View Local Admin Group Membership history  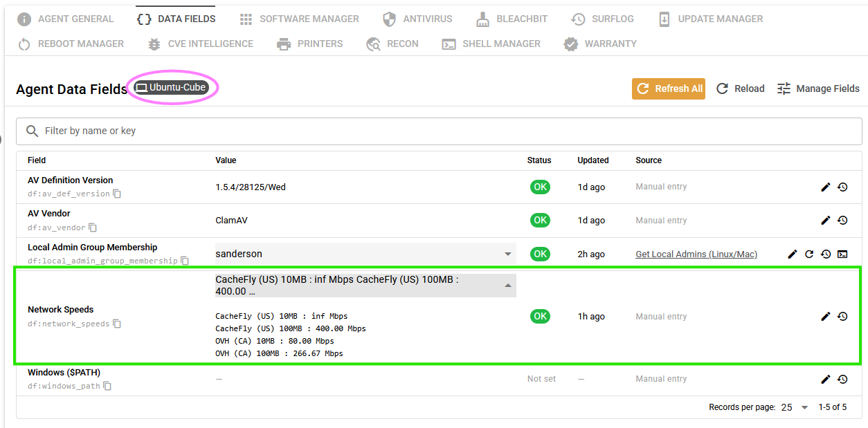point(826,254)
